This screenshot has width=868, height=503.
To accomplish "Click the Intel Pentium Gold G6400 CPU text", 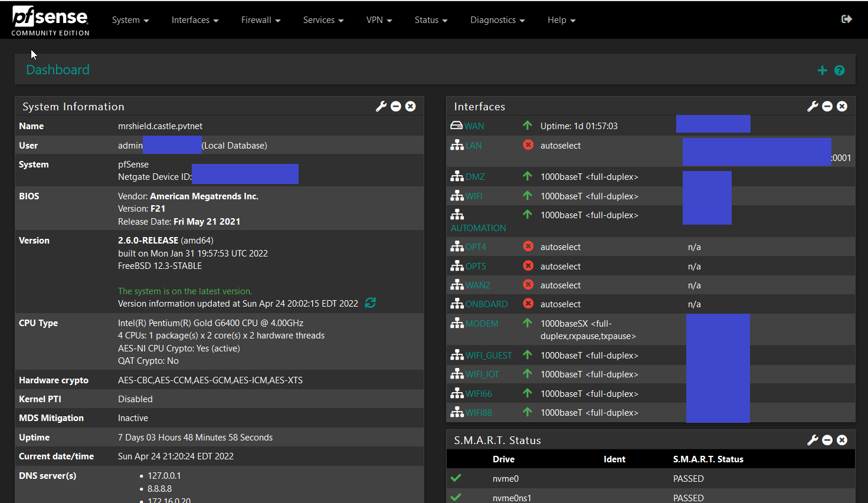I will (211, 323).
